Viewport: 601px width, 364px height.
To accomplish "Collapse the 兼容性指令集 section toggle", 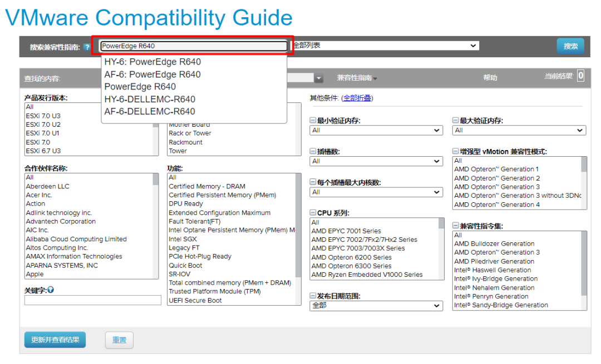I will pyautogui.click(x=455, y=226).
